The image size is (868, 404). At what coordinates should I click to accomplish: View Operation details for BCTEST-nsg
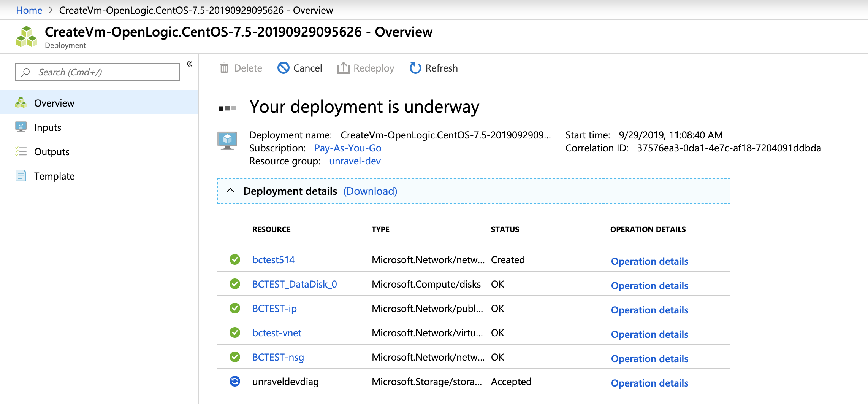tap(649, 359)
